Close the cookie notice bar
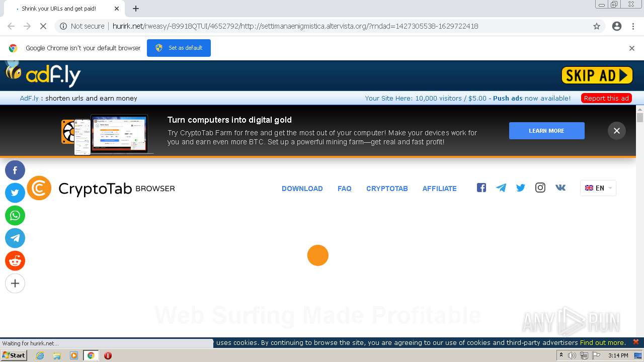Viewport: 644px width, 362px height. coord(635,342)
